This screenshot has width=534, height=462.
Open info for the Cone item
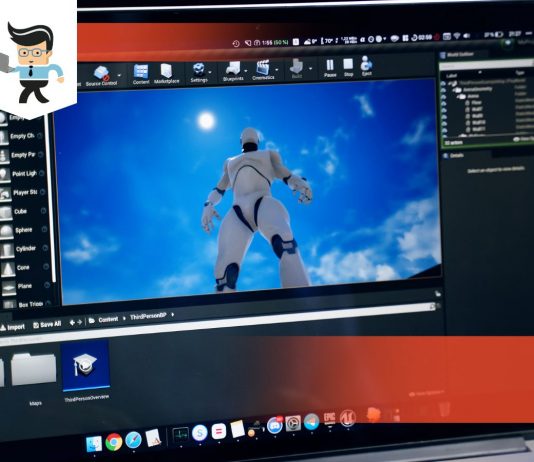[x=46, y=267]
